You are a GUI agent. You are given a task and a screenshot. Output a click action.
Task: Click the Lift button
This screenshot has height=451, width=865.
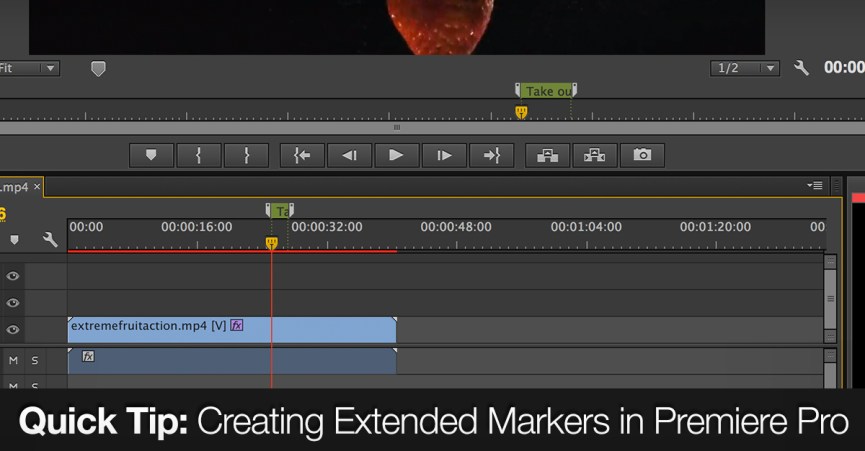point(547,155)
